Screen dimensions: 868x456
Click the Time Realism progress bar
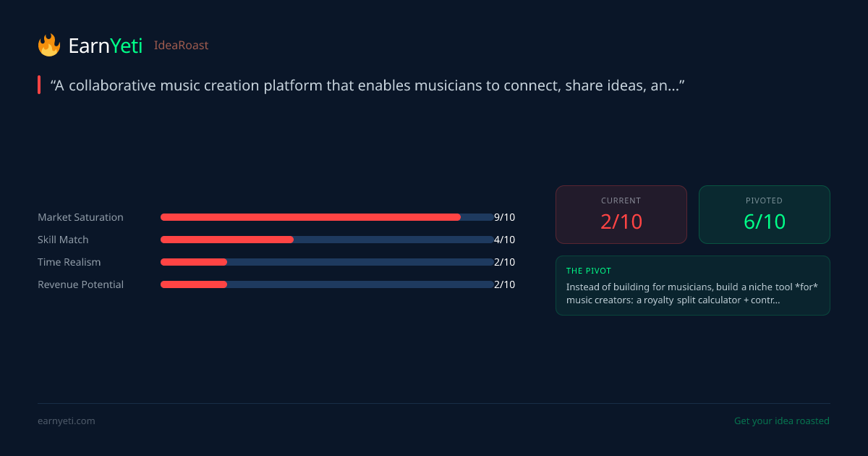click(x=327, y=262)
